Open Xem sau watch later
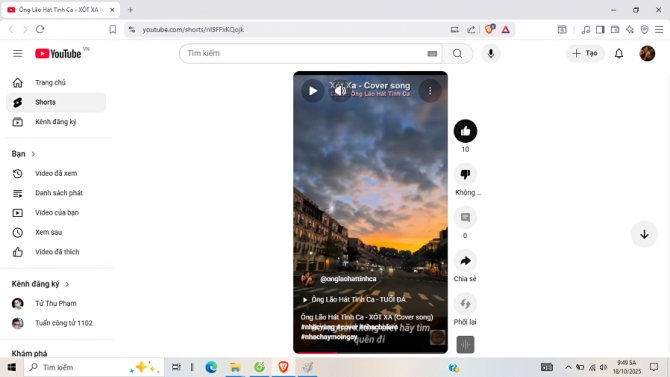 click(56, 232)
